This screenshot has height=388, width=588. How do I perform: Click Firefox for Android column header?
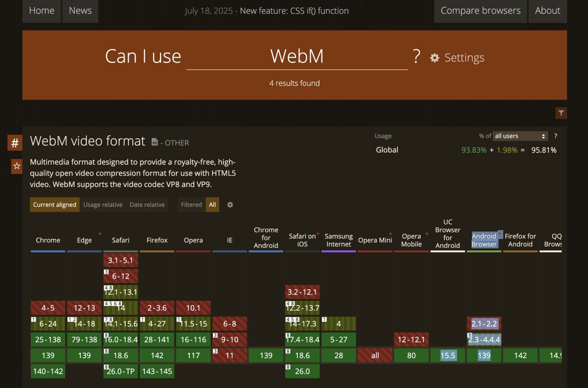point(520,240)
